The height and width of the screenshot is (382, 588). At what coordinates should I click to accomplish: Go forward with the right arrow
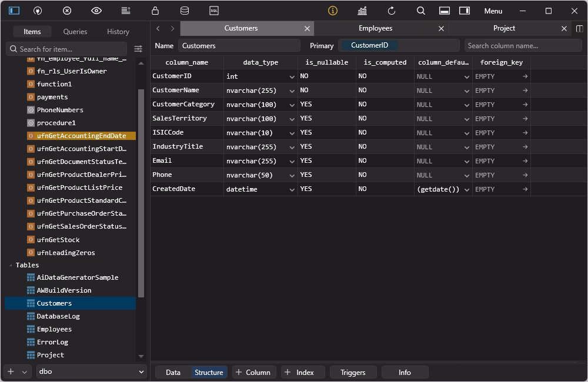172,28
